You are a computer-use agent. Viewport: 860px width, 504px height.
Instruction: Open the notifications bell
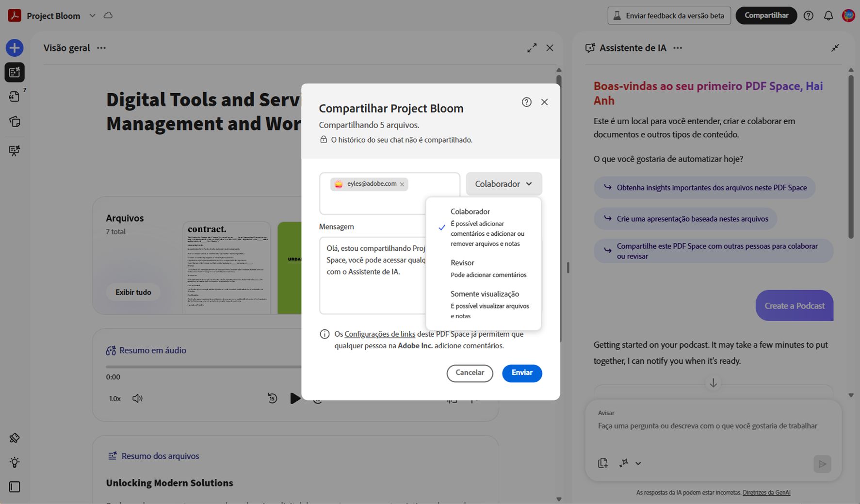(x=828, y=16)
